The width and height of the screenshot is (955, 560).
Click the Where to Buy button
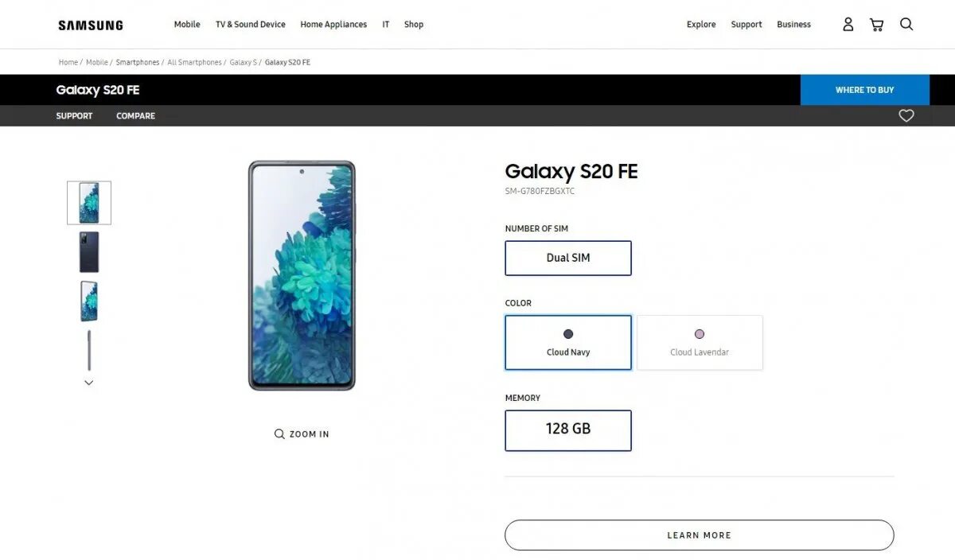click(864, 90)
